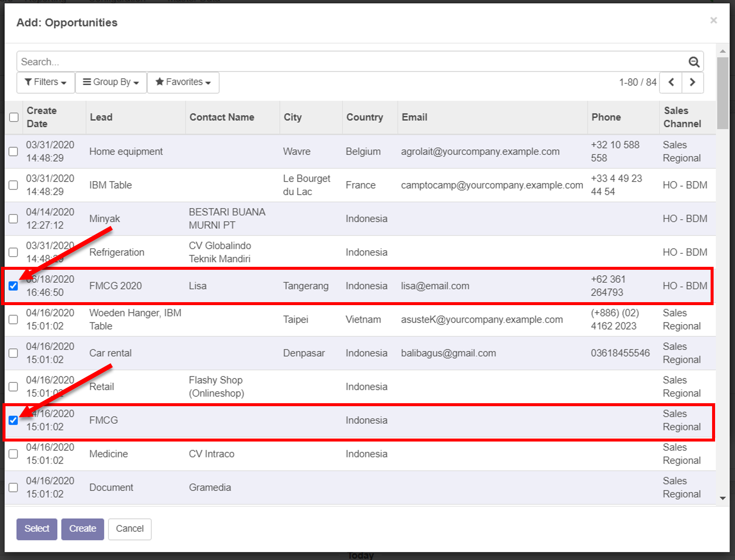Screen dimensions: 735x560
Task: Click the scrollbar down arrow
Action: click(723, 498)
